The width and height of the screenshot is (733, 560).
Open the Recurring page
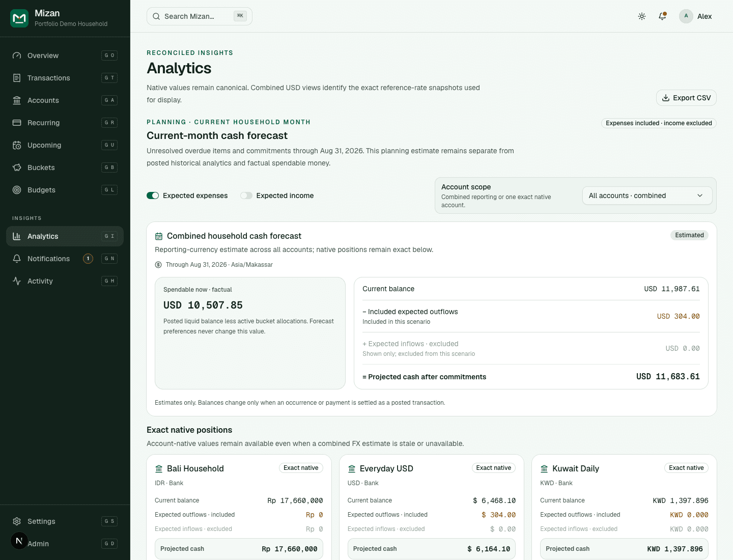tap(65, 123)
